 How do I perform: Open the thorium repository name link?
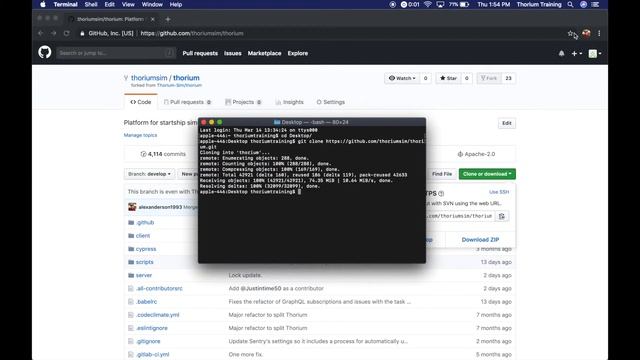tap(186, 78)
